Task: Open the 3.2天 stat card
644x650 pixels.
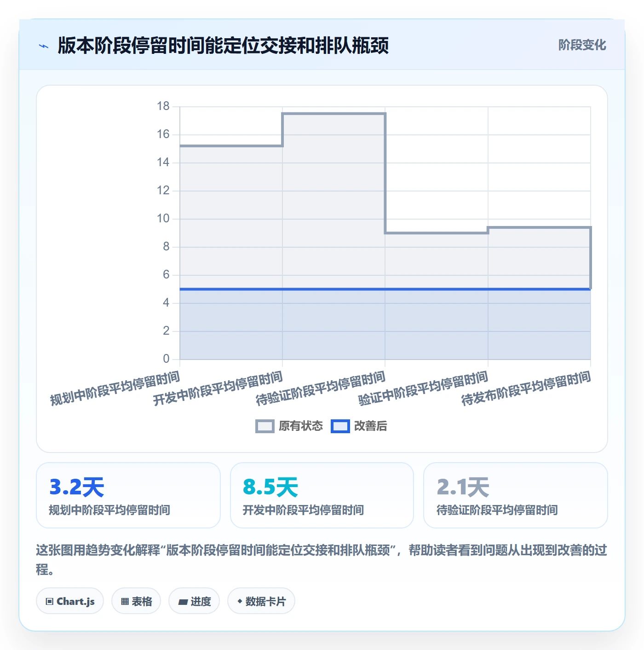Action: pyautogui.click(x=128, y=495)
